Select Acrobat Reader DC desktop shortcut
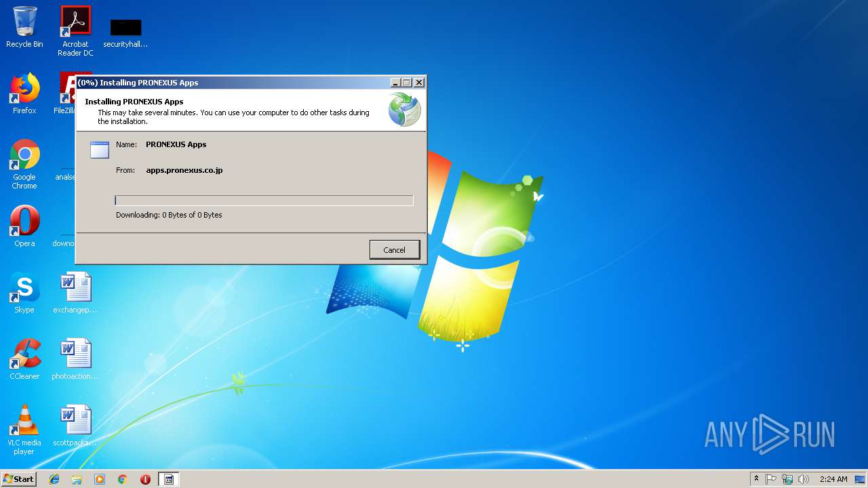This screenshot has width=868, height=488. tap(75, 31)
